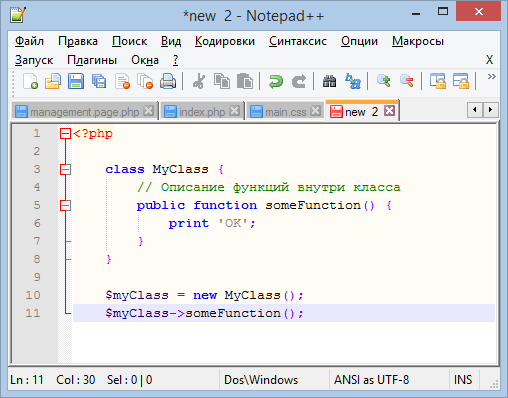Toggle synchronized vertical scrolling icon

click(438, 81)
